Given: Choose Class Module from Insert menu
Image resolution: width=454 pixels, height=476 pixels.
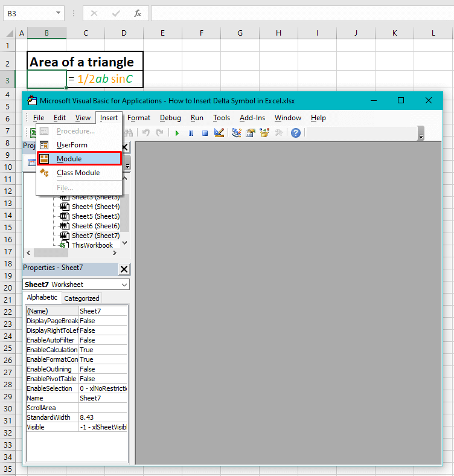Looking at the screenshot, I should (79, 173).
